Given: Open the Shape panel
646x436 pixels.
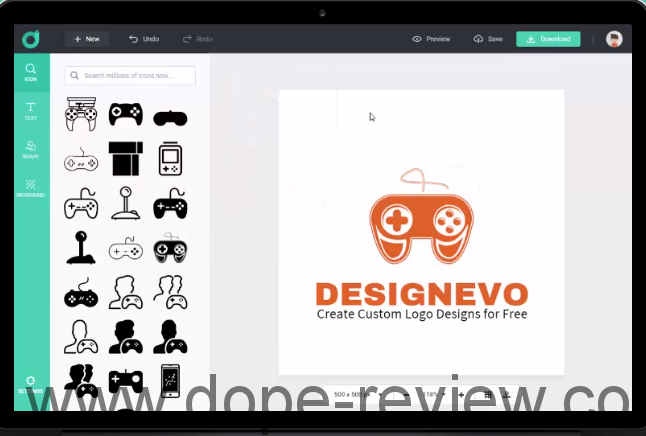Looking at the screenshot, I should tap(31, 149).
